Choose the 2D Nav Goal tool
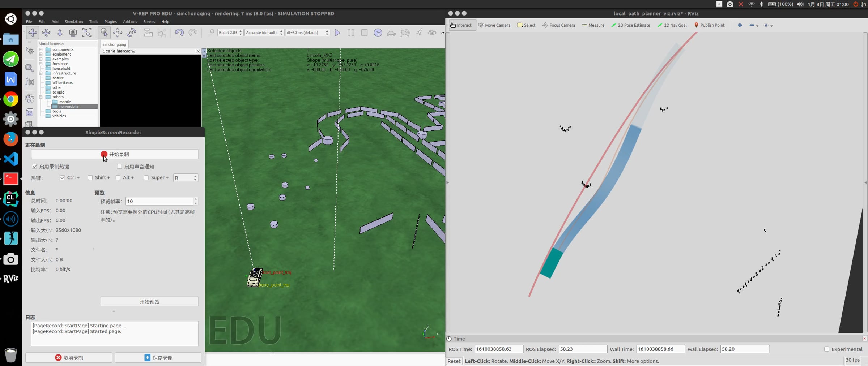This screenshot has height=366, width=868. click(672, 25)
